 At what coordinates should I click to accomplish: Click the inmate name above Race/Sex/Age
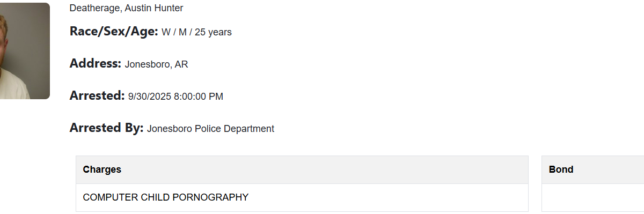tap(126, 8)
